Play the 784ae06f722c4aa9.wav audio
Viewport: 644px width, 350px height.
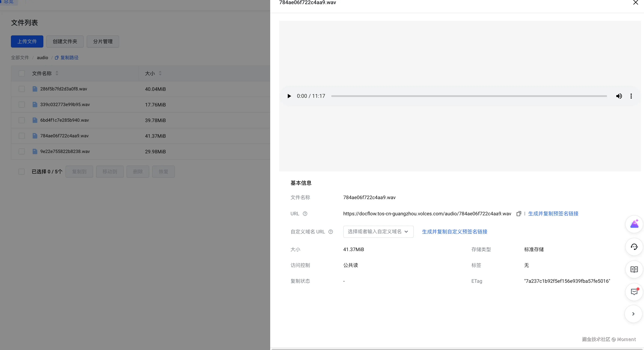[x=289, y=96]
